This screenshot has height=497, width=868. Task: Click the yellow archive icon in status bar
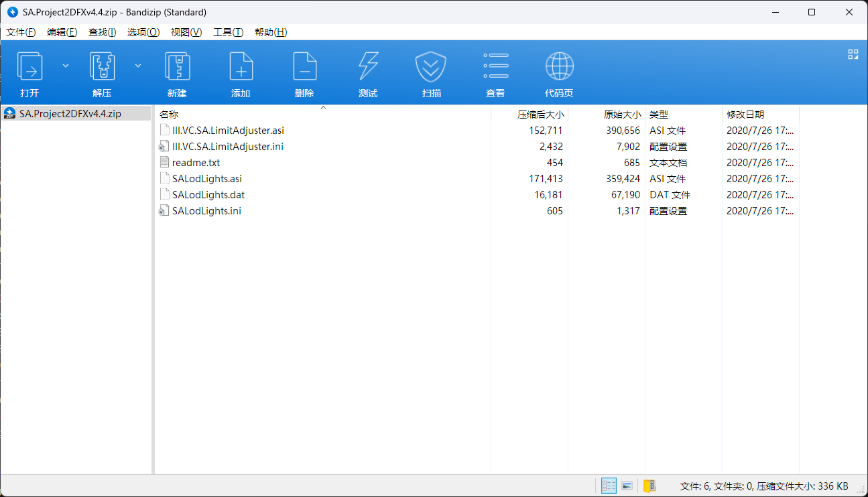point(649,486)
